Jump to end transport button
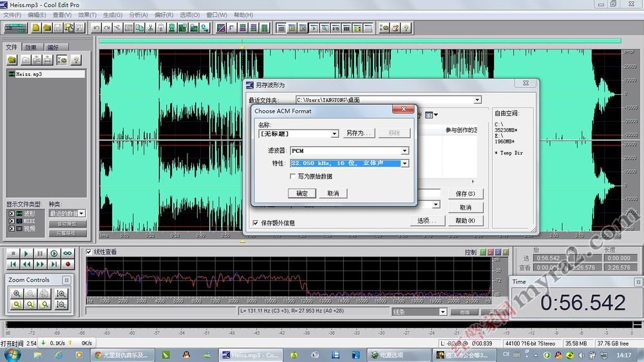 [54, 264]
